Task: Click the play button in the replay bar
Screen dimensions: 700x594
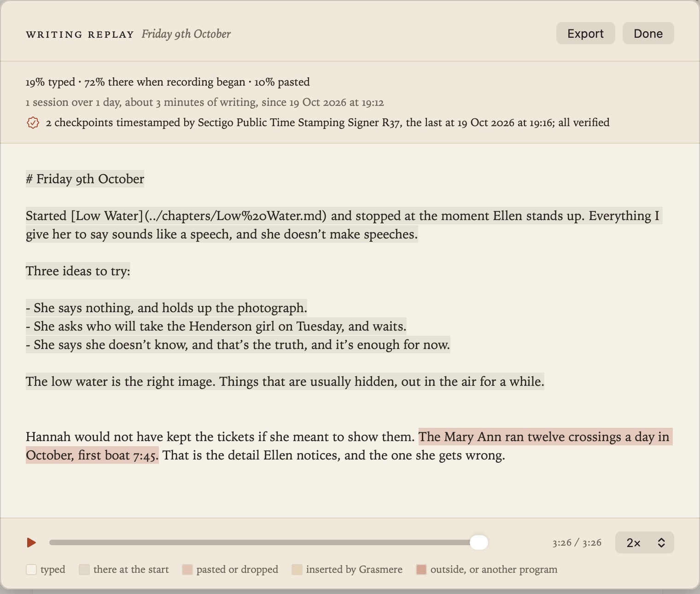Action: pyautogui.click(x=31, y=542)
